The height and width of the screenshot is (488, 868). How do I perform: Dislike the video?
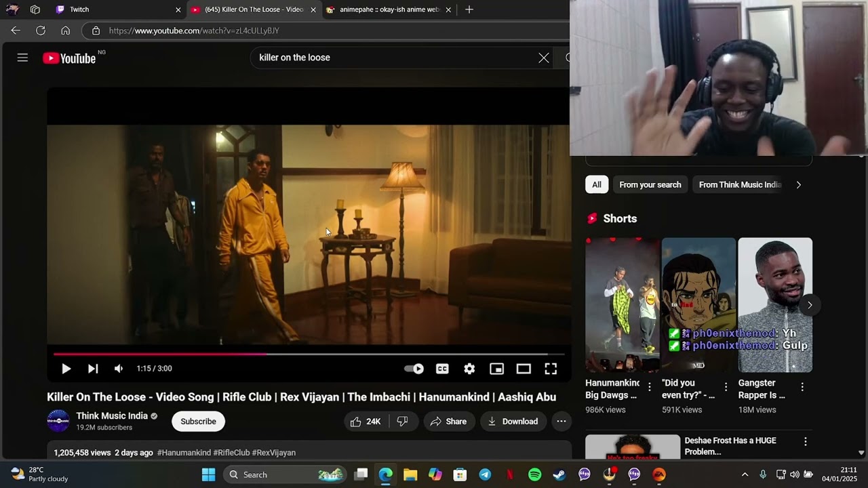[x=403, y=422]
